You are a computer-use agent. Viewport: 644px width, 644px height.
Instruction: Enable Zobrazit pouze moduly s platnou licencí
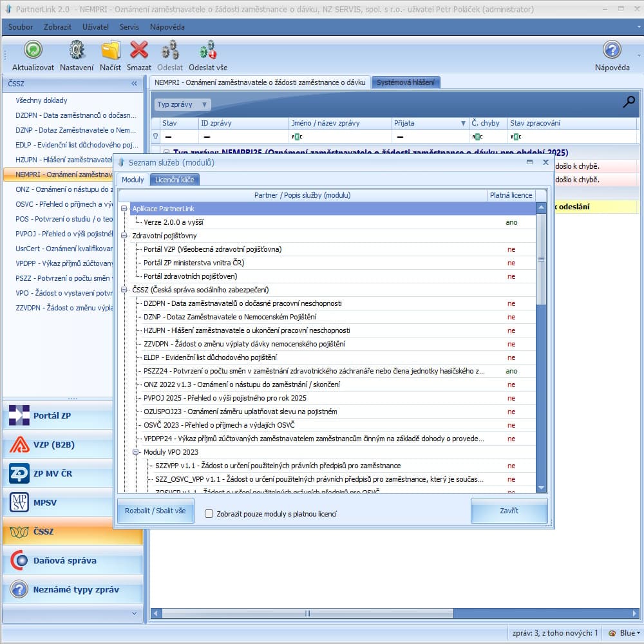(209, 514)
